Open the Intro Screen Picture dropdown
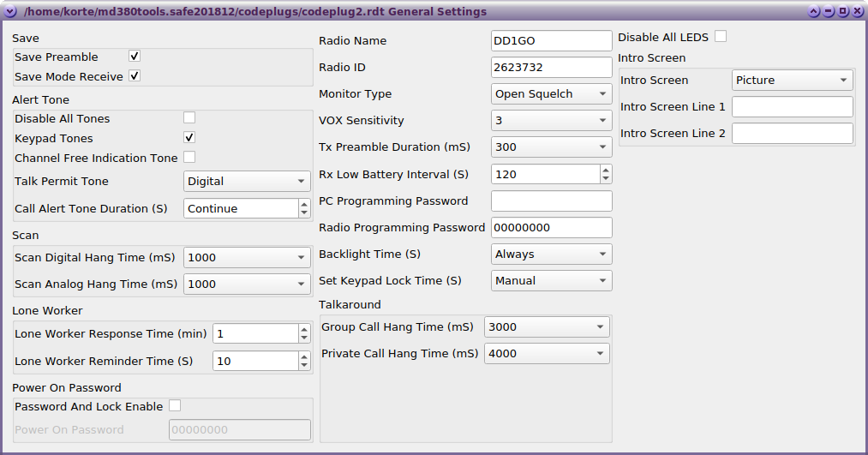The width and height of the screenshot is (868, 455). click(x=792, y=81)
